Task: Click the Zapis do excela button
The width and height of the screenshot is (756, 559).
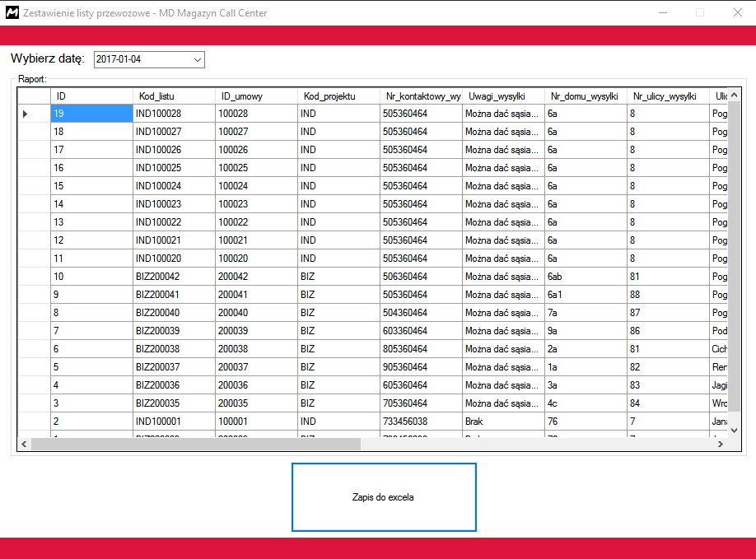Action: 384,497
